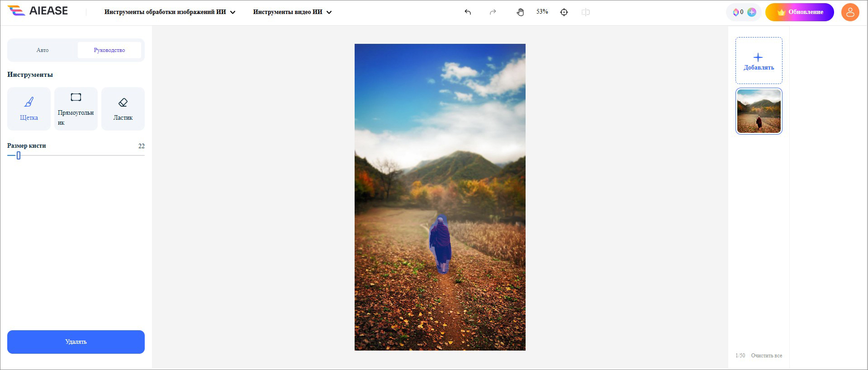
Task: Click the Добавлять add image box
Action: pyautogui.click(x=759, y=61)
